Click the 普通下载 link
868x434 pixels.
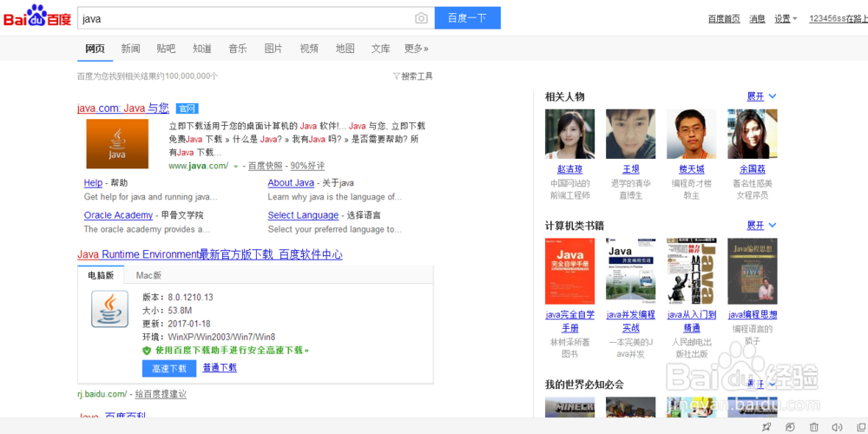coord(220,367)
